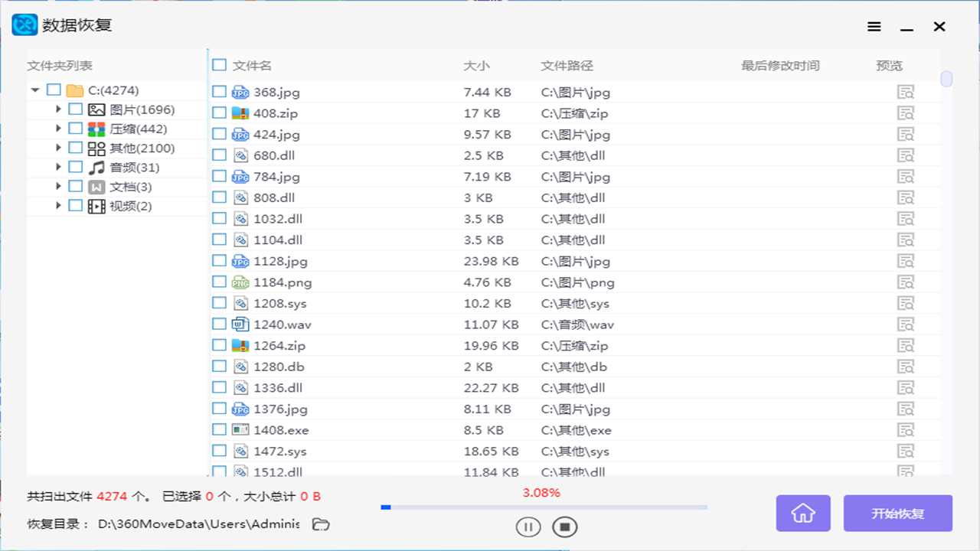Viewport: 980px width, 551px height.
Task: Collapse the C: drive tree node
Action: point(34,90)
